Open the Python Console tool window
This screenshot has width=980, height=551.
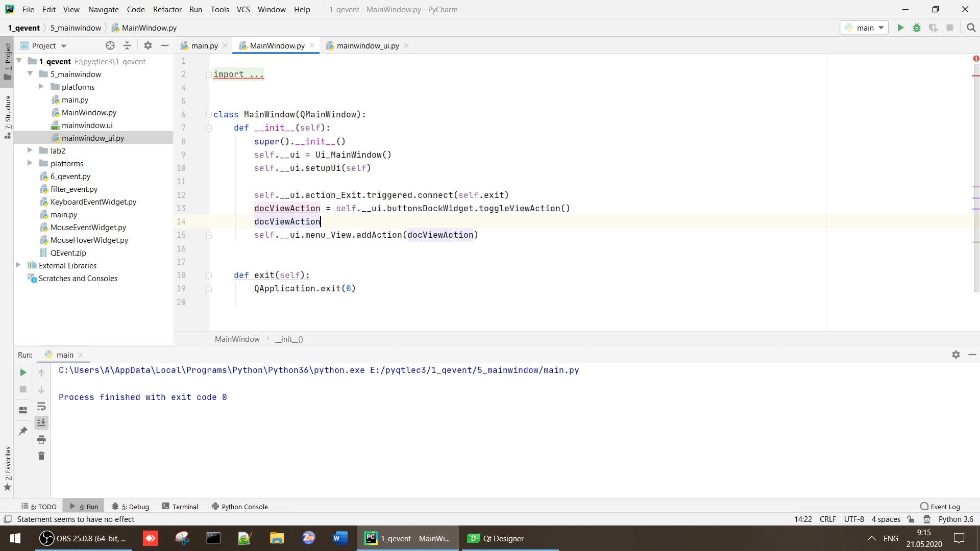pos(240,507)
